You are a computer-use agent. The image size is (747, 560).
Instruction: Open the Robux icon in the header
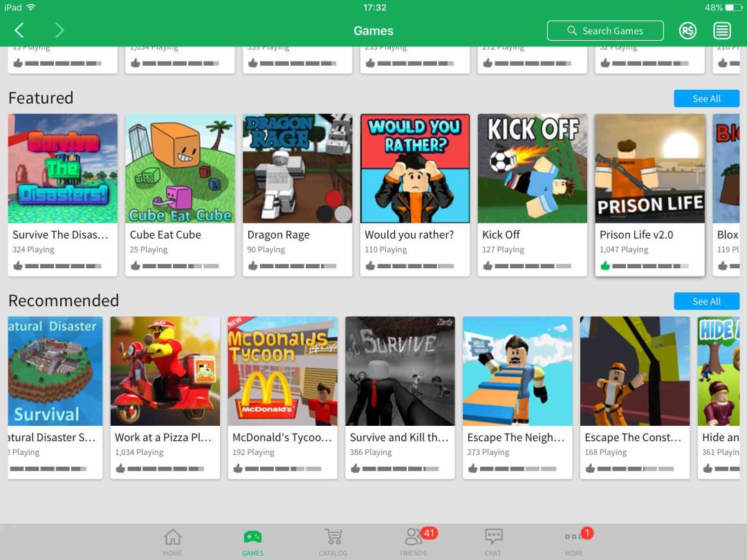[688, 31]
